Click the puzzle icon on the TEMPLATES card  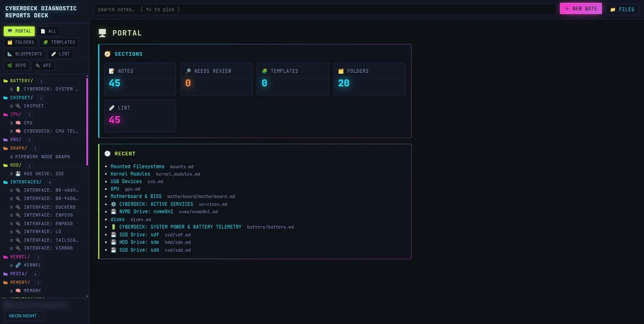click(265, 71)
